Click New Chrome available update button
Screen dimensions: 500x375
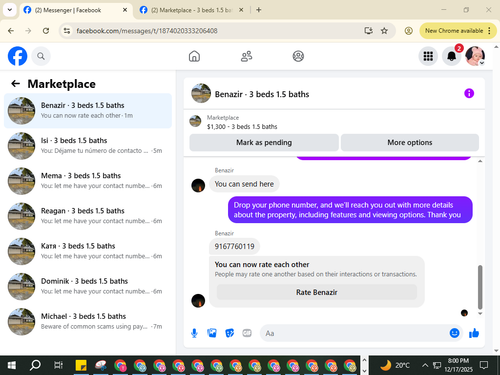(458, 31)
